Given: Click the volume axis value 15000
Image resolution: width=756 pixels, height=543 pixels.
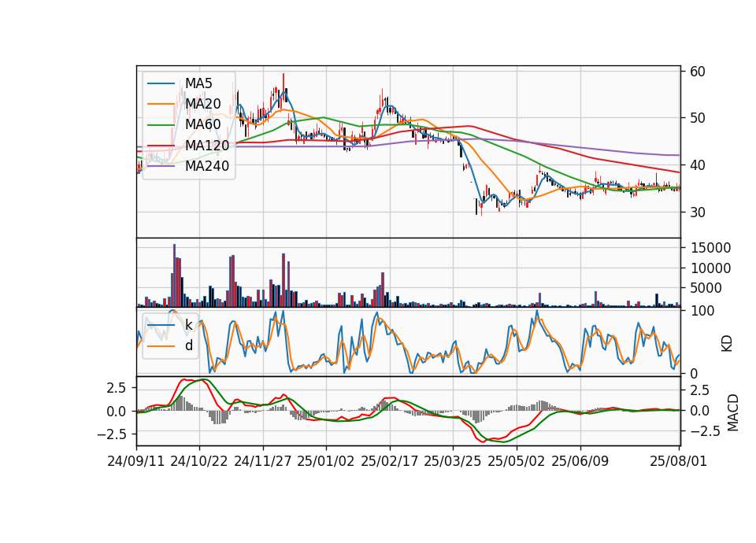Looking at the screenshot, I should click(711, 248).
